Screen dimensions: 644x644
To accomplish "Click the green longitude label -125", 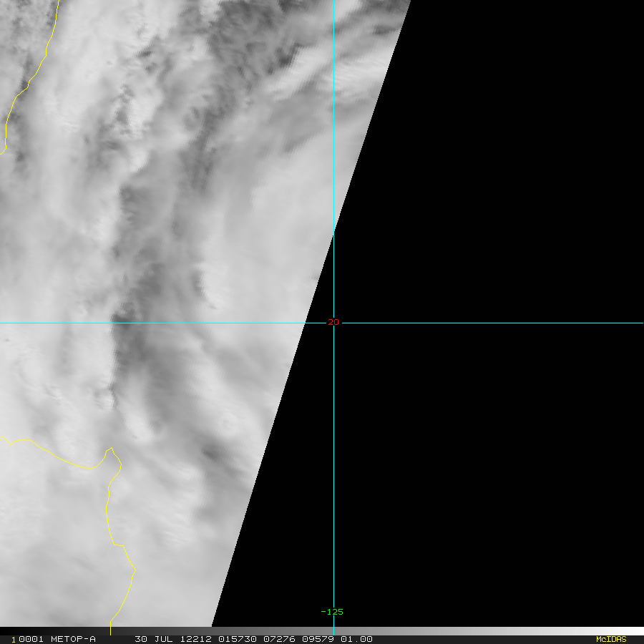I will (332, 612).
